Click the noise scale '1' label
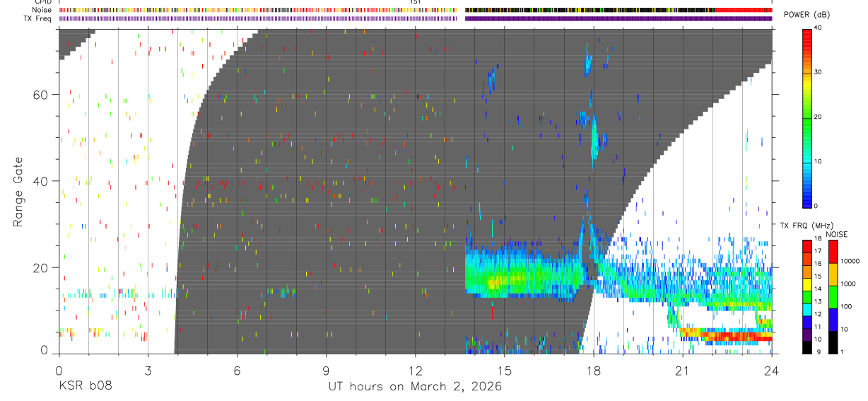The height and width of the screenshot is (401, 868). point(843,352)
